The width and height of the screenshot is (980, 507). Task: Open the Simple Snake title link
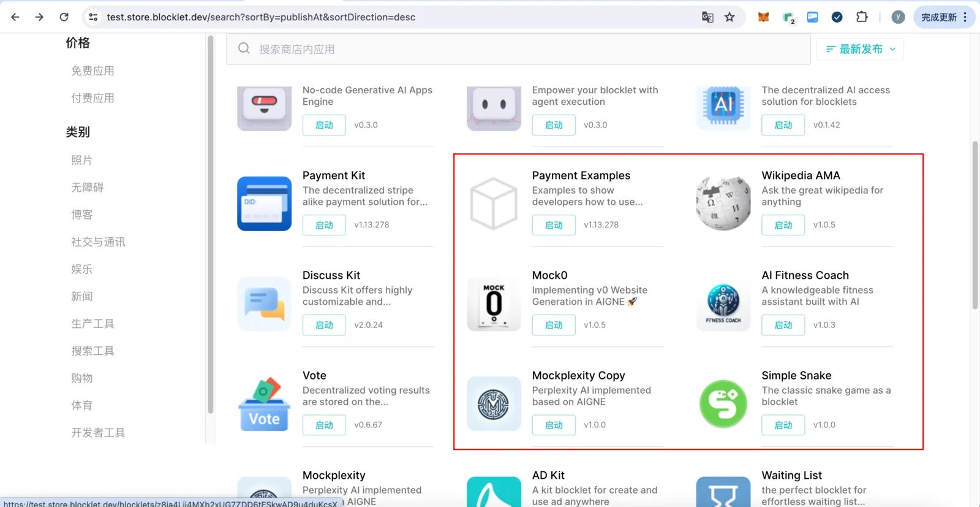coord(796,375)
